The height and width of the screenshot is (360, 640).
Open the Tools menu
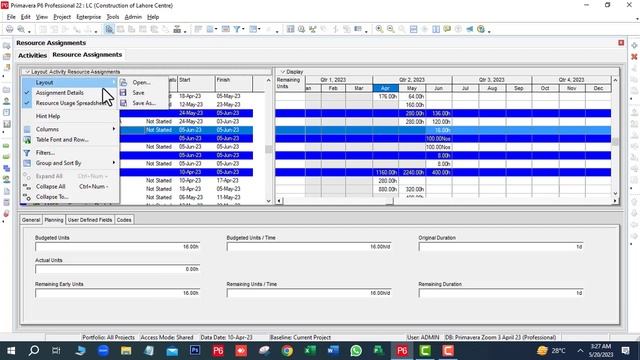(x=113, y=17)
